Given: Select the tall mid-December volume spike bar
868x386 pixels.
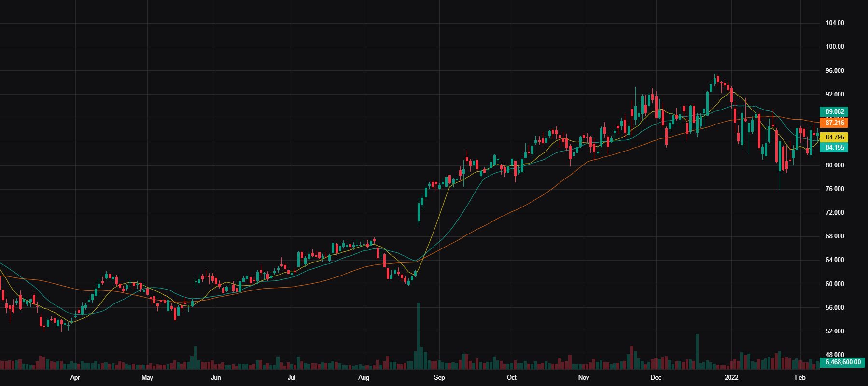Looking at the screenshot, I should pos(697,351).
